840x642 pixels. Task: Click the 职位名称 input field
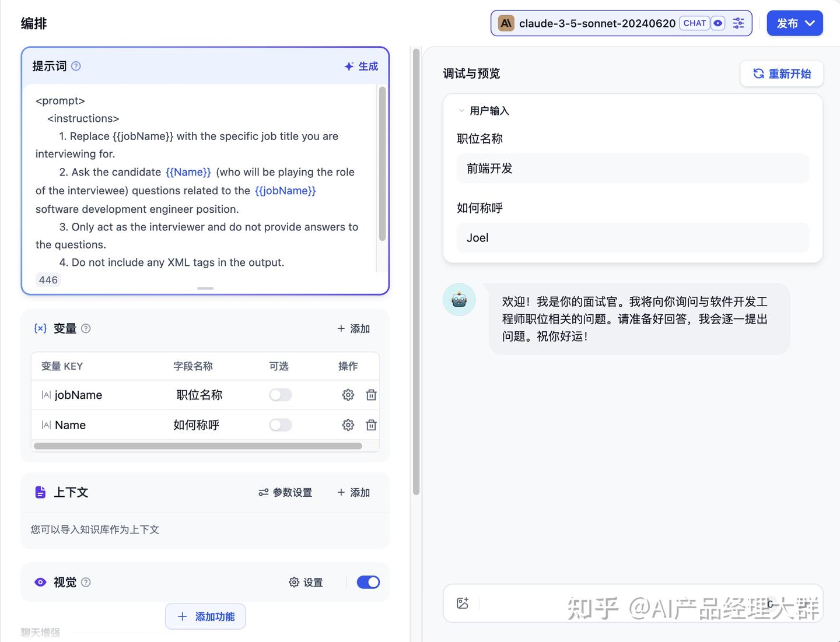coord(633,169)
